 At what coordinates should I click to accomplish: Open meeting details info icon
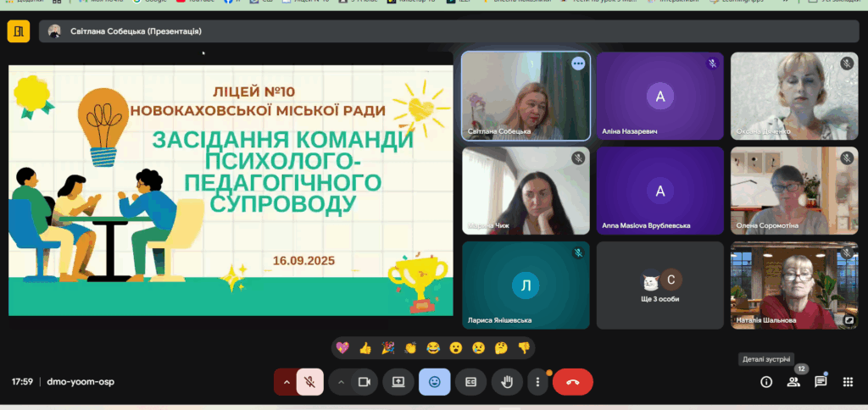click(x=766, y=382)
